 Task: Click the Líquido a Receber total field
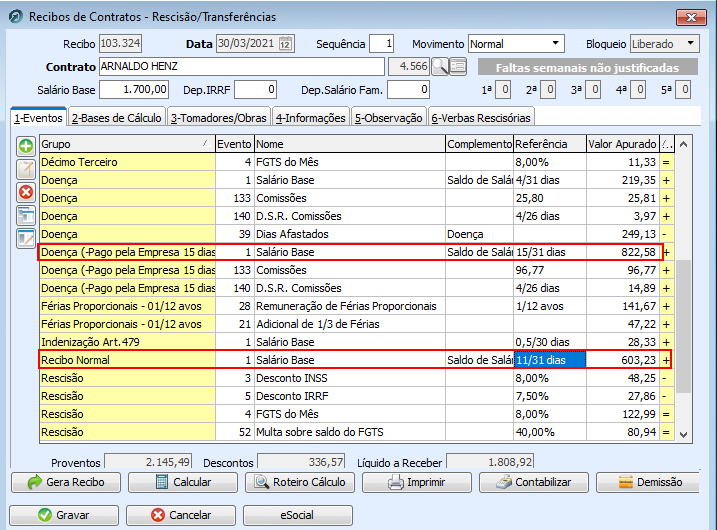point(490,461)
